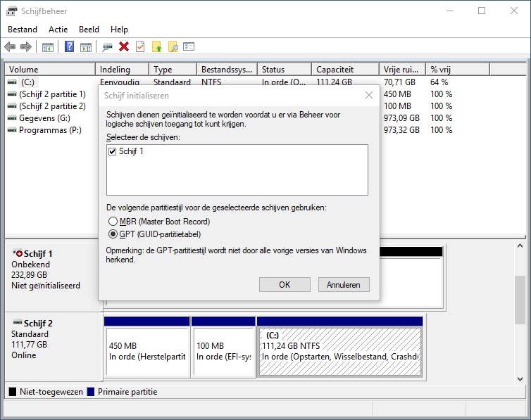Click the 64 % free value
531x420 pixels.
pos(439,82)
